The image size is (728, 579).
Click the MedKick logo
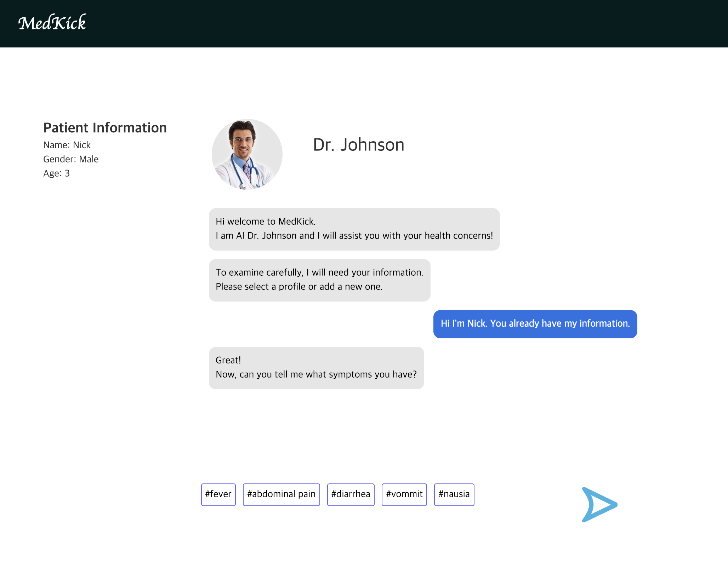pos(52,23)
